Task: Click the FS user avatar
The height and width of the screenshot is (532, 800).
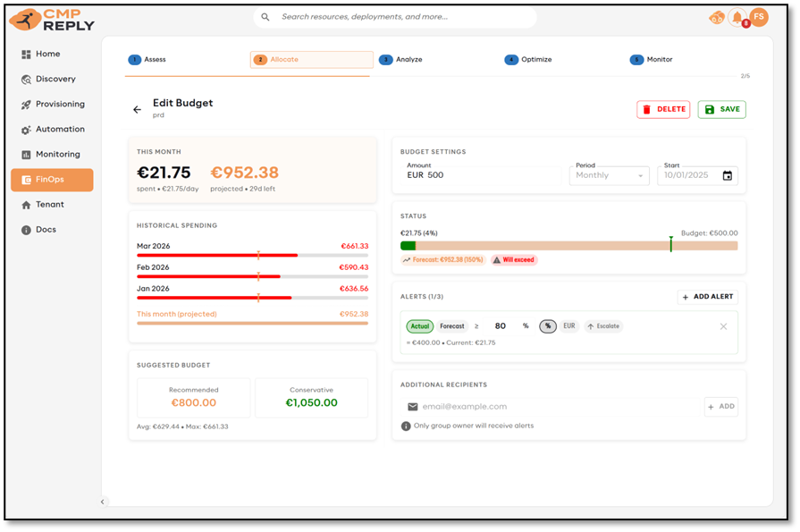Action: pos(759,17)
